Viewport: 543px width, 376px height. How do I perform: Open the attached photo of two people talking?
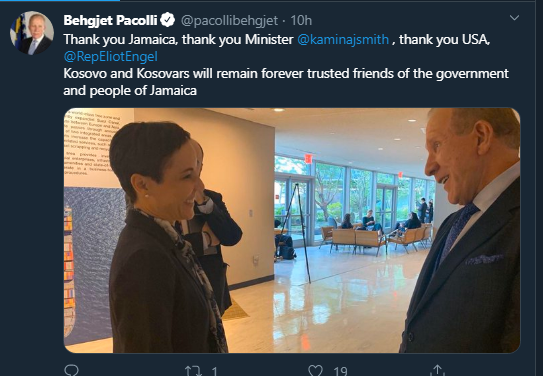[292, 230]
